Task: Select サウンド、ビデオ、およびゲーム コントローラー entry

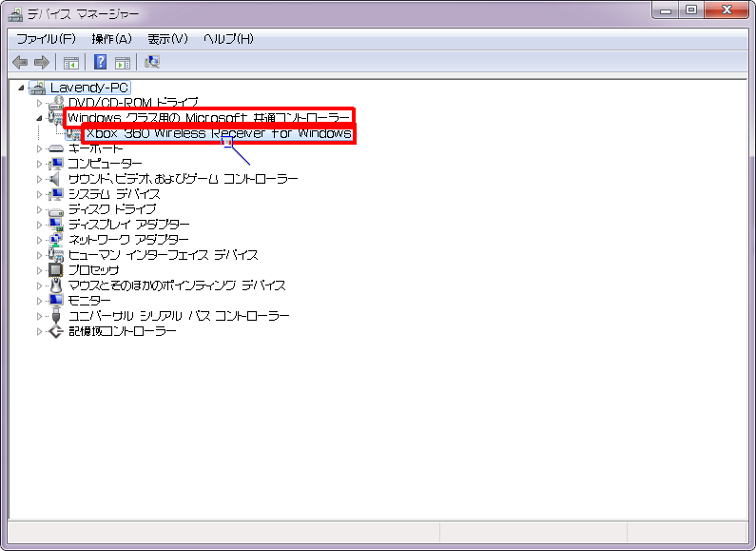Action: point(184,179)
